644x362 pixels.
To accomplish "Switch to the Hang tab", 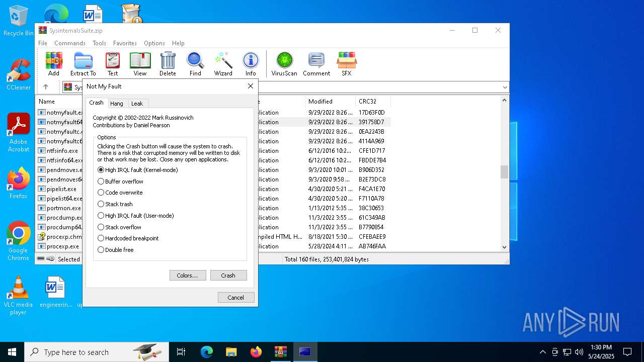I will [x=117, y=103].
